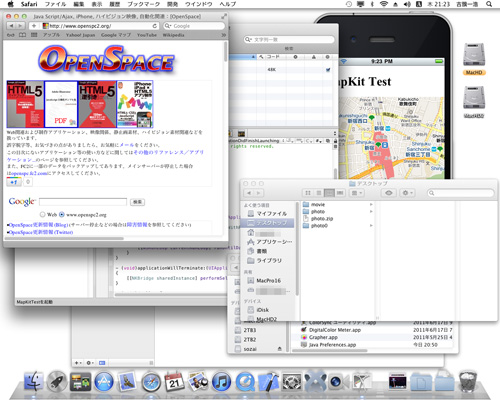Switch Finder to column view

click(x=329, y=193)
